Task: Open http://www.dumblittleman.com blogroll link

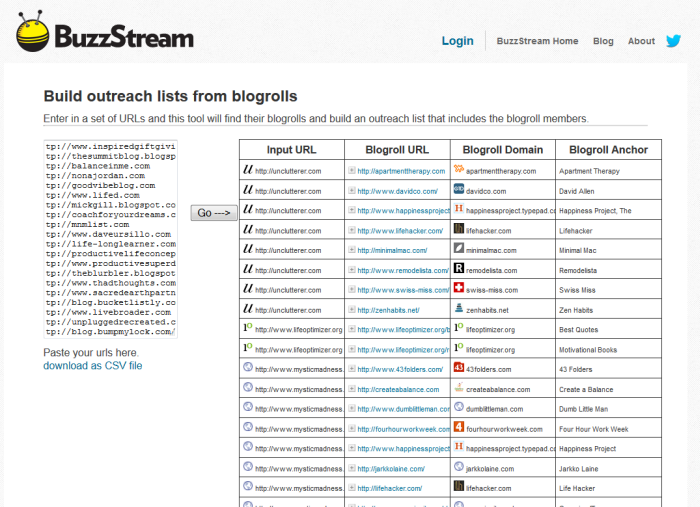Action: (x=404, y=409)
